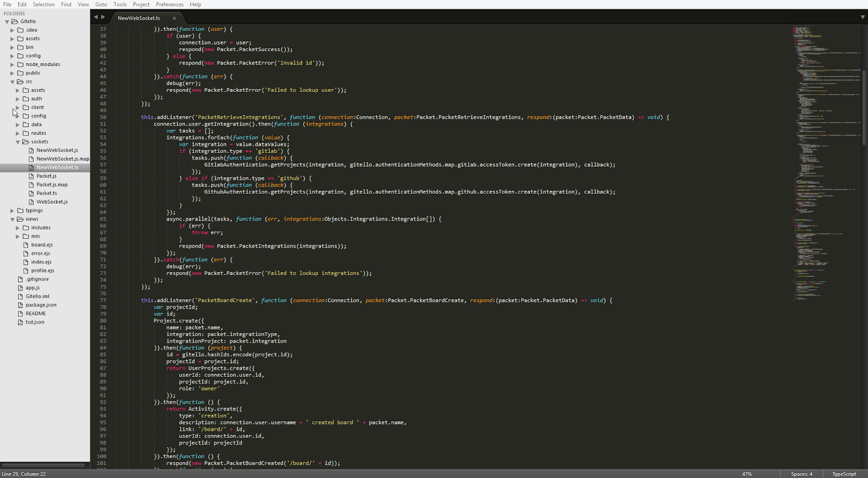Expand the auth folder
868x478 pixels.
[x=18, y=99]
